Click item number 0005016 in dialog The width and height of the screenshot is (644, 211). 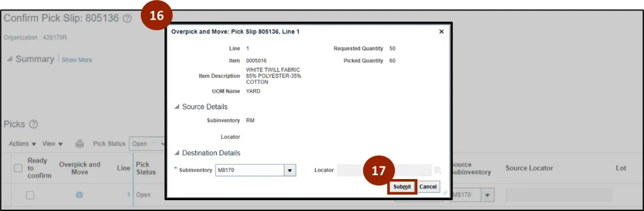256,60
